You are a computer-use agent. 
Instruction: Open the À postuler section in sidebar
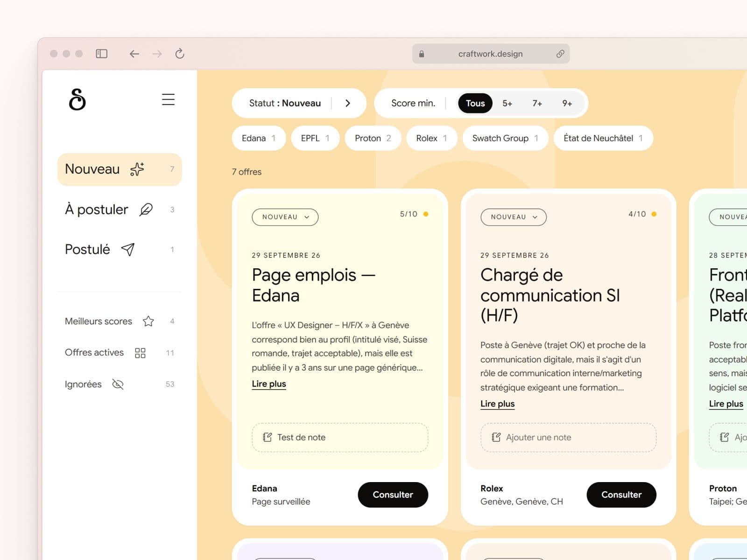pos(120,210)
